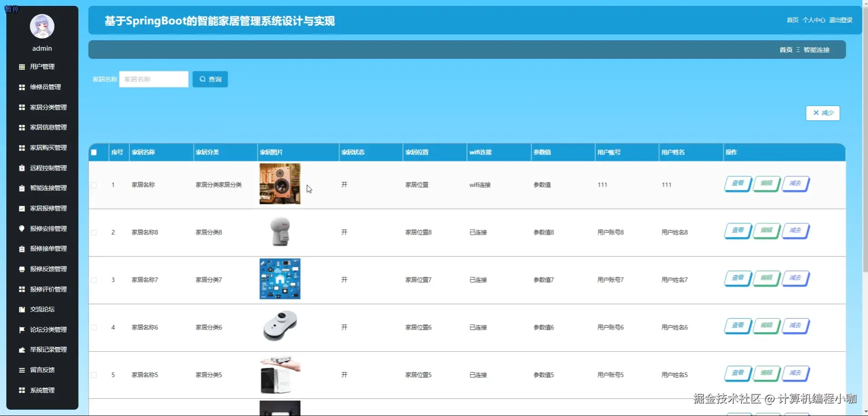This screenshot has height=416, width=868.
Task: Tick the checkbox for row 家居名称
Action: [94, 185]
